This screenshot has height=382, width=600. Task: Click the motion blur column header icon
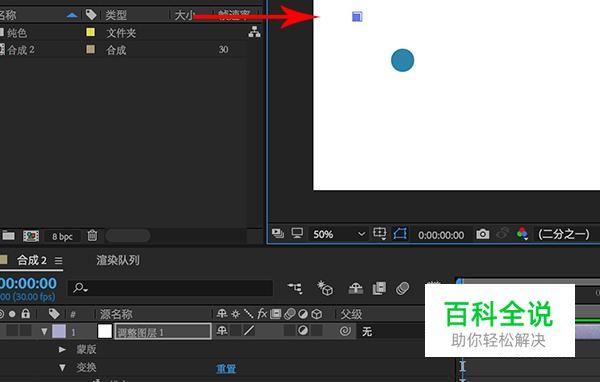coord(290,314)
